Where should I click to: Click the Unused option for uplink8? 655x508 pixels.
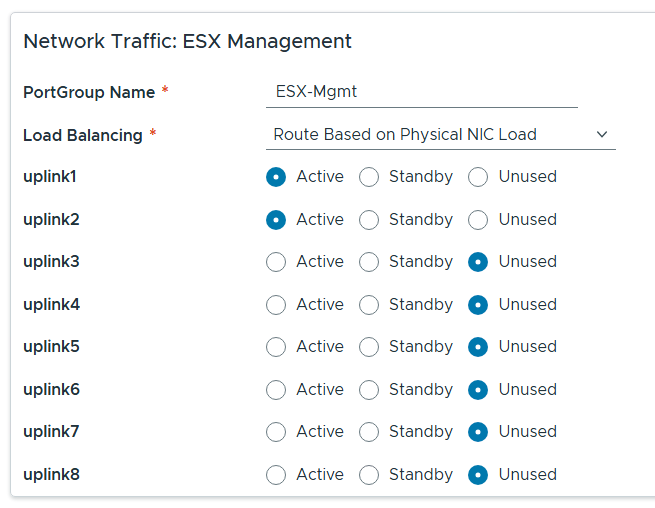coord(478,475)
